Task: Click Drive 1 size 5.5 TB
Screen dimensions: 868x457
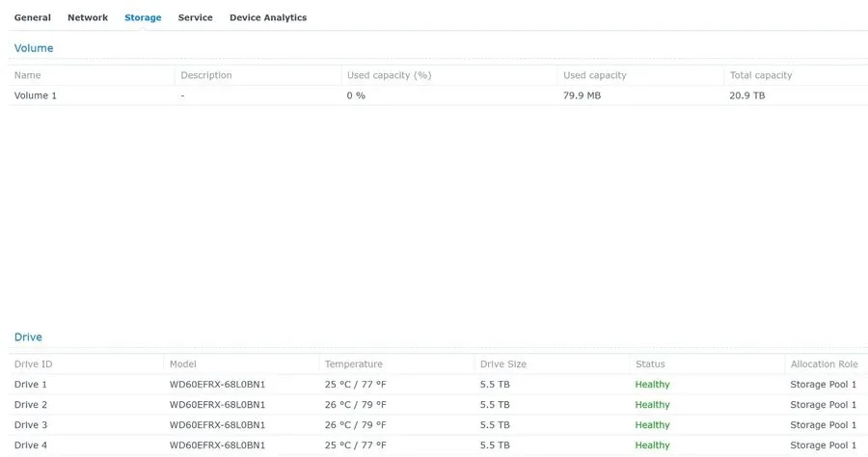Action: click(495, 385)
